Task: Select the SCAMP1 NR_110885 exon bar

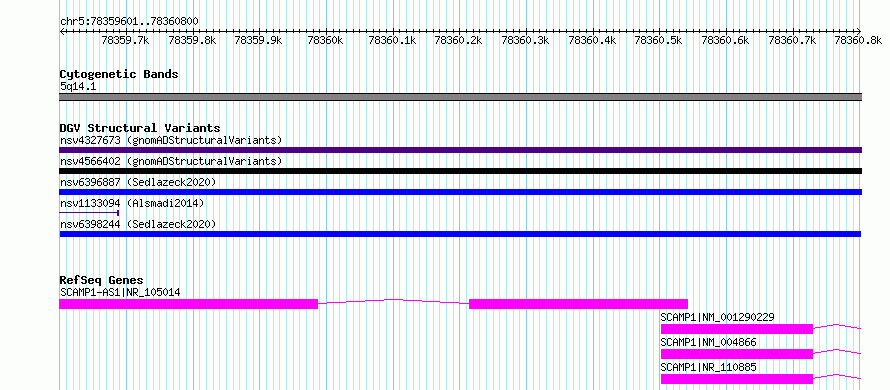Action: 737,379
